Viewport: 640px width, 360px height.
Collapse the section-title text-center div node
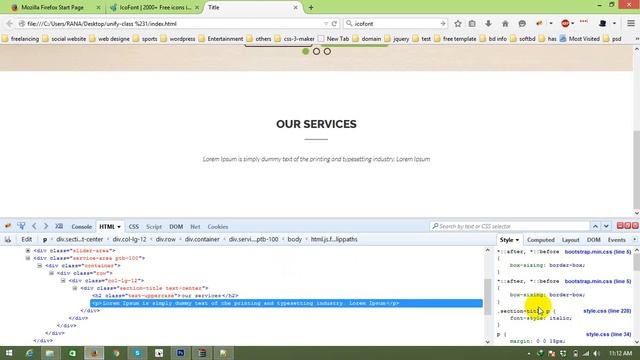(x=75, y=288)
